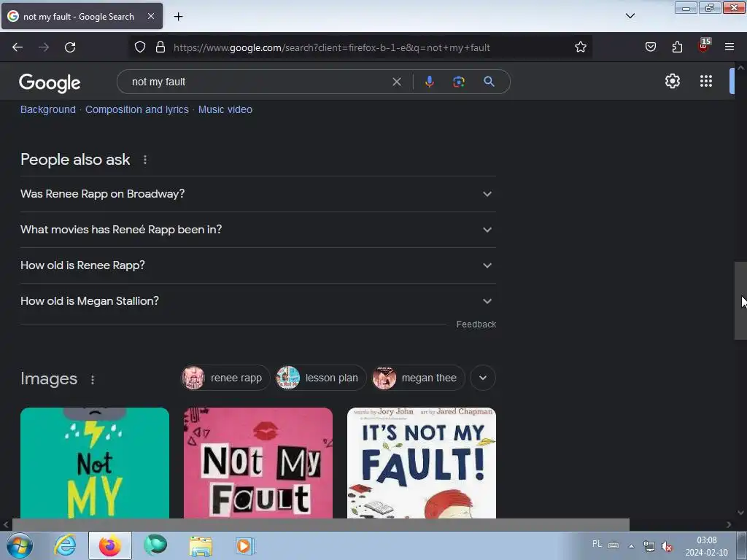Open the media player taskbar icon
The width and height of the screenshot is (747, 560).
(245, 545)
